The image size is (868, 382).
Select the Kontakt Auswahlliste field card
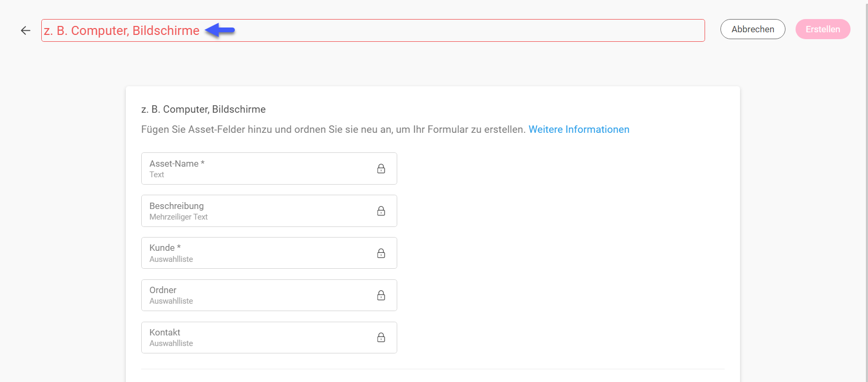(269, 338)
